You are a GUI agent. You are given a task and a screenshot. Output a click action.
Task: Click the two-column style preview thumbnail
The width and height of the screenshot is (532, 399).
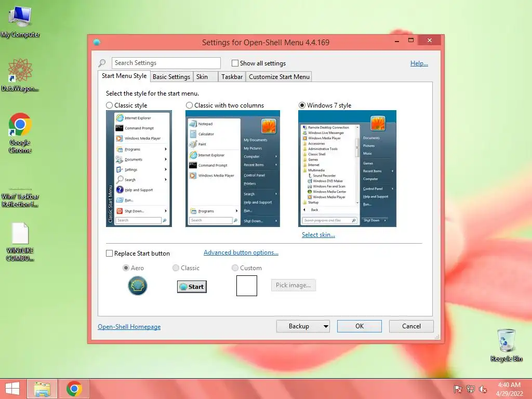click(x=233, y=169)
